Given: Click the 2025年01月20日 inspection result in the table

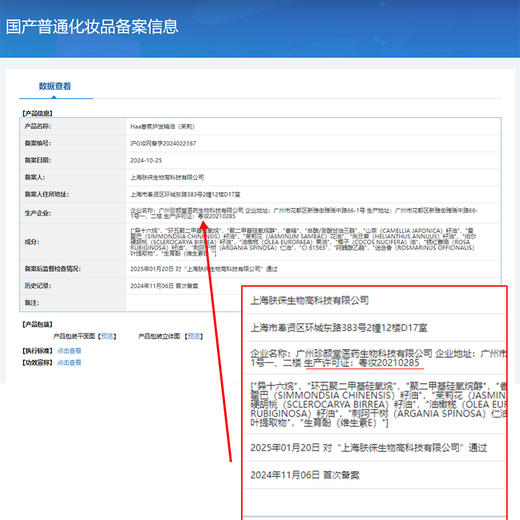Looking at the screenshot, I should (204, 269).
